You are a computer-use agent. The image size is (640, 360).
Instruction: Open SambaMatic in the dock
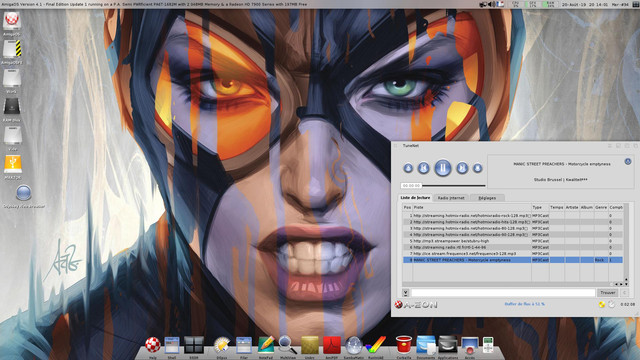point(353,345)
